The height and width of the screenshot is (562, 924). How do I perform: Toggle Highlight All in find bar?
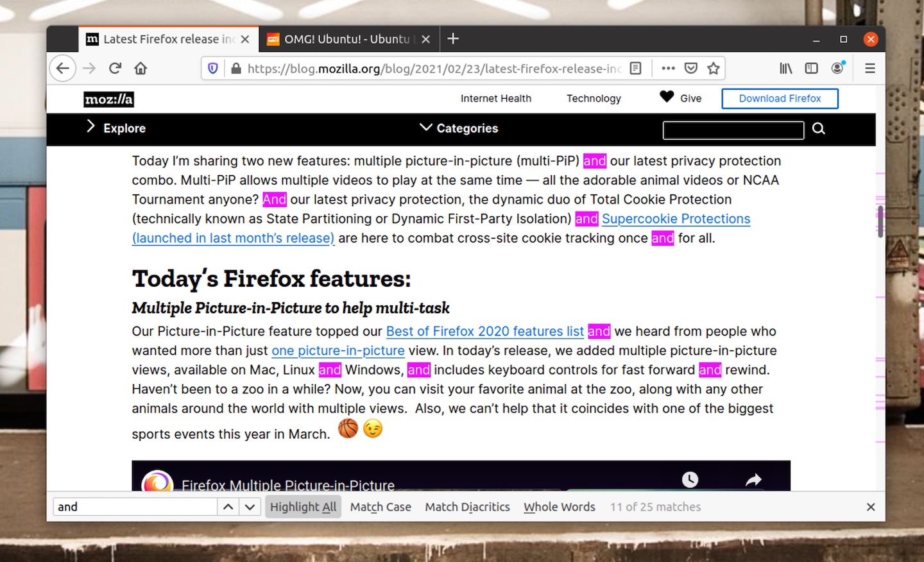(x=303, y=507)
